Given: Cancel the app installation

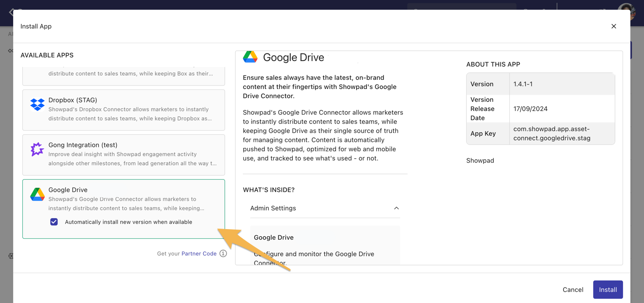Looking at the screenshot, I should (573, 289).
